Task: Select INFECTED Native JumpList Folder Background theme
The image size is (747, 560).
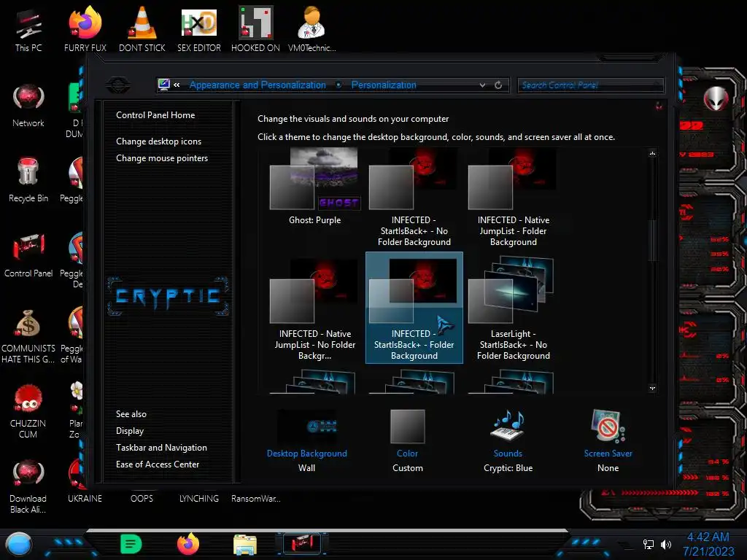Action: (513, 198)
